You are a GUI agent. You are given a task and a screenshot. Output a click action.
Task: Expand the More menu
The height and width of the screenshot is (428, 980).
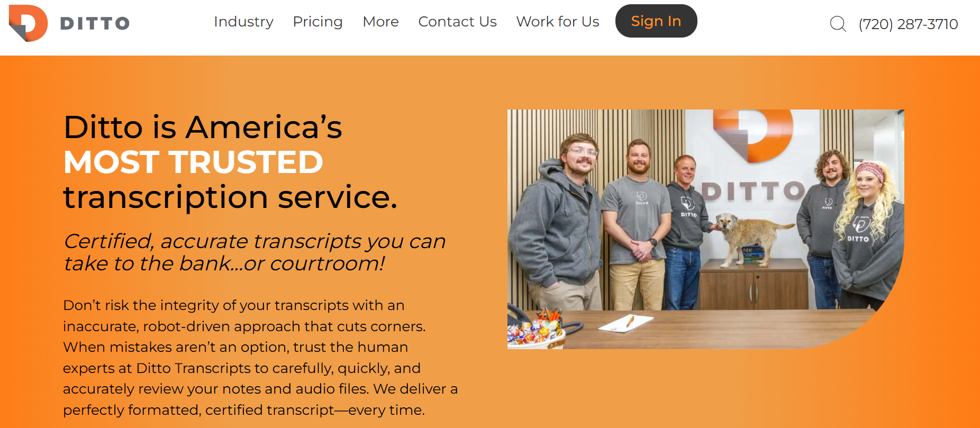coord(380,22)
